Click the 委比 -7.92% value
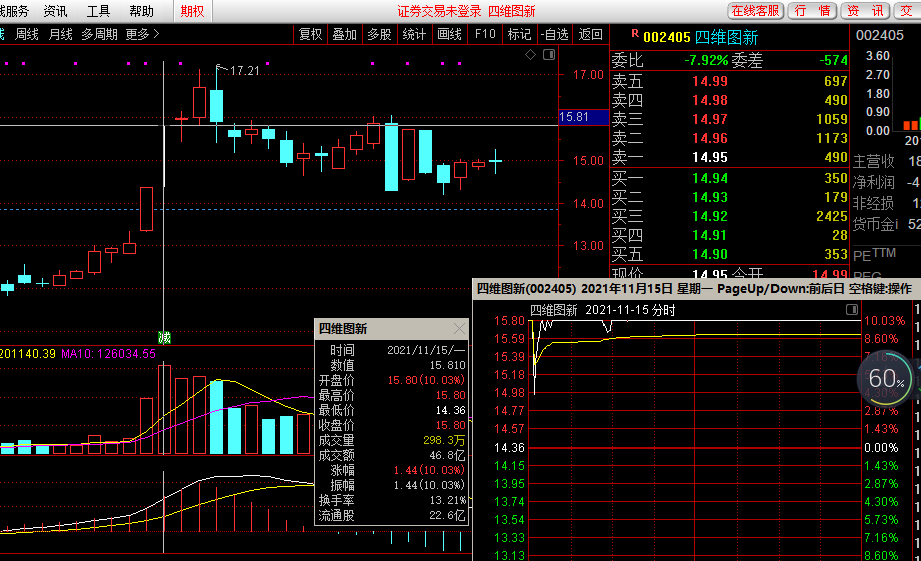 [x=706, y=61]
